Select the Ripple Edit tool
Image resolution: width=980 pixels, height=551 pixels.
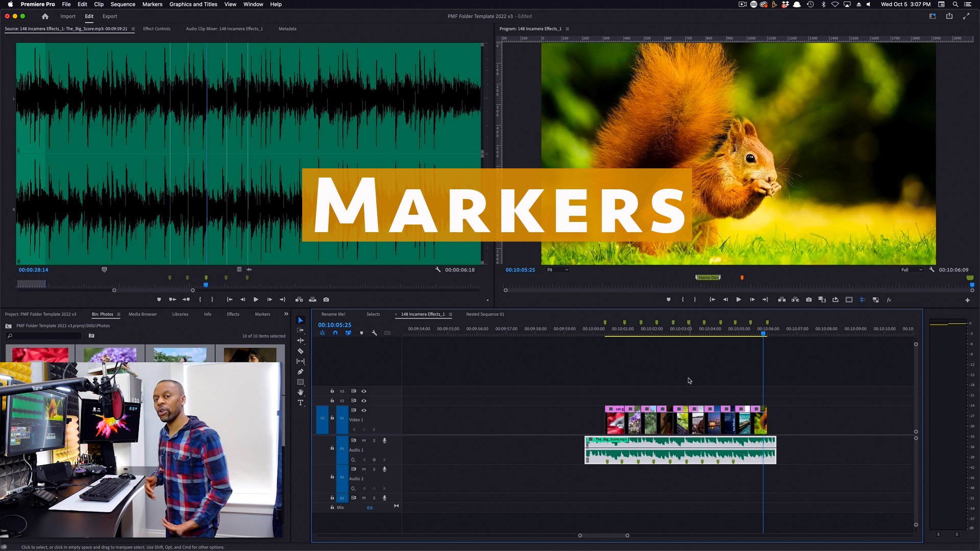click(301, 341)
